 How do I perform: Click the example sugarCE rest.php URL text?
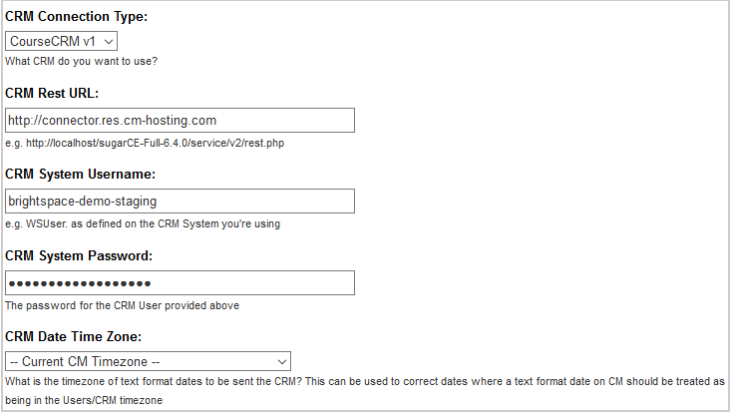[x=155, y=143]
